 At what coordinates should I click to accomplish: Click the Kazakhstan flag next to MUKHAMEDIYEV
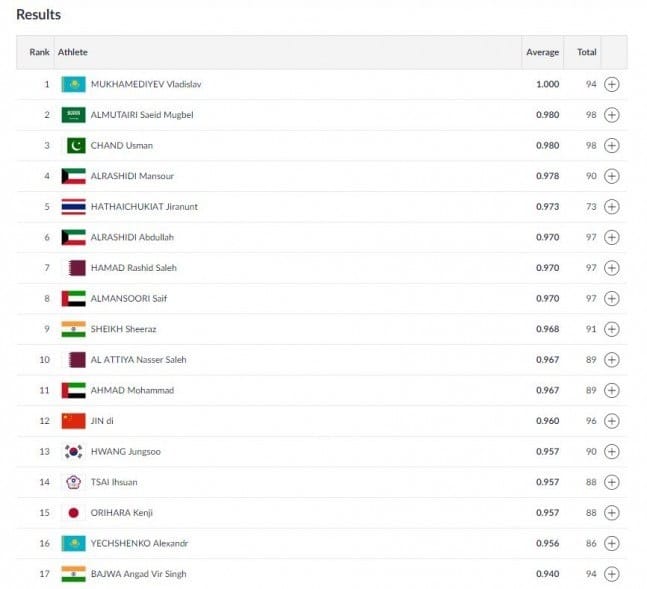(x=73, y=84)
